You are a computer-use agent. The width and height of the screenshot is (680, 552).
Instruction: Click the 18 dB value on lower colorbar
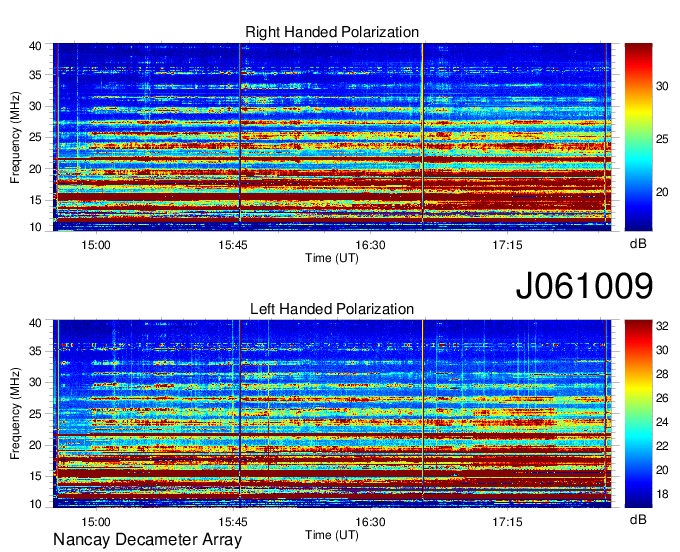click(x=662, y=494)
